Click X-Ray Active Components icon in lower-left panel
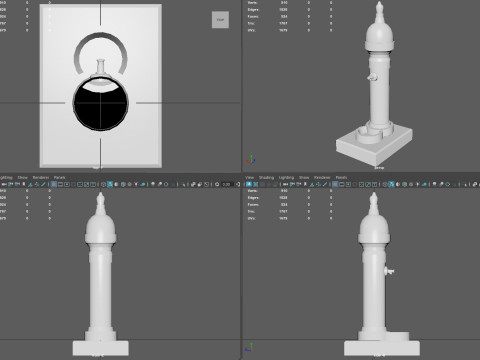The width and height of the screenshot is (480, 360). [200, 184]
